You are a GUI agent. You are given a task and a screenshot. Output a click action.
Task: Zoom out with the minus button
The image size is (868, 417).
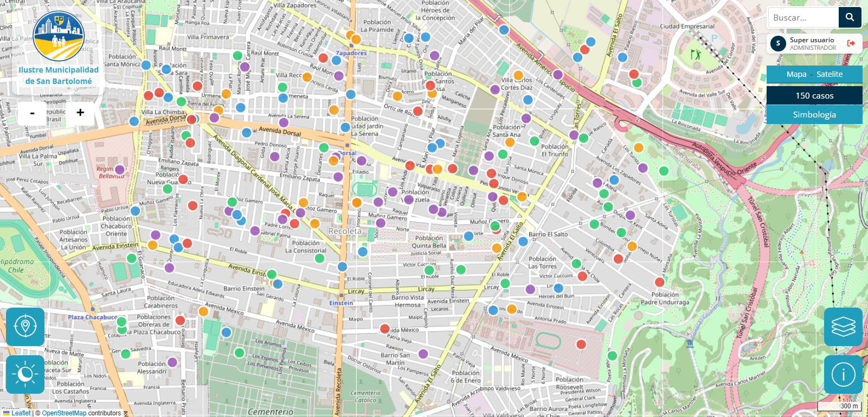pyautogui.click(x=33, y=113)
